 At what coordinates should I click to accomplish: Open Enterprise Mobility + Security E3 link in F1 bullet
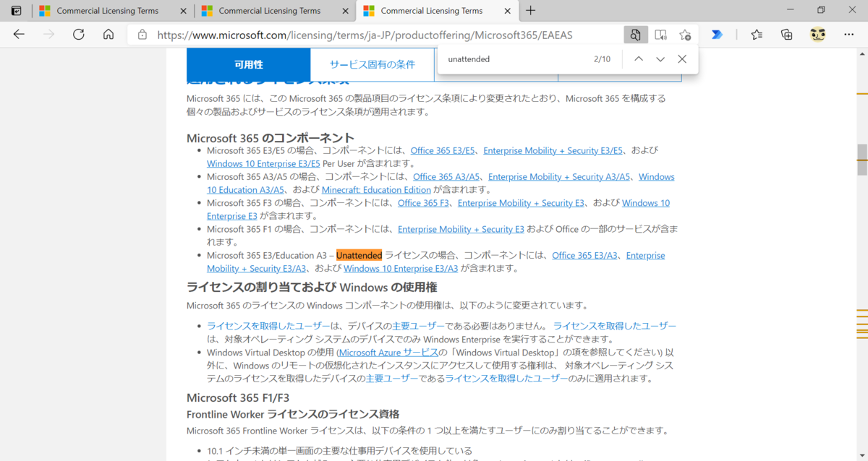pos(461,229)
